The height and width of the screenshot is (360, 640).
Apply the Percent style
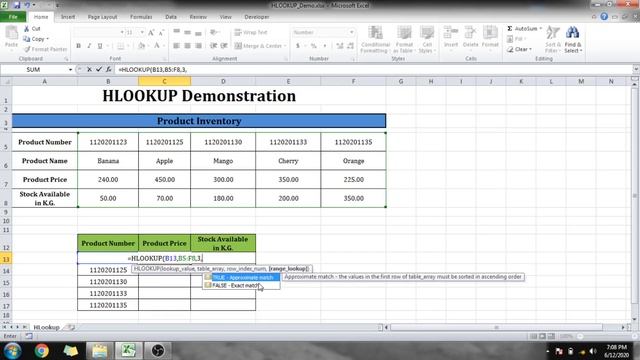313,46
